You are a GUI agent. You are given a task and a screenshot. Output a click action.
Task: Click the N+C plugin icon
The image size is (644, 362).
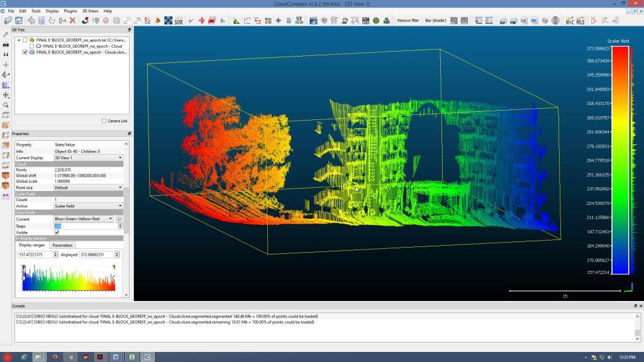coord(570,21)
